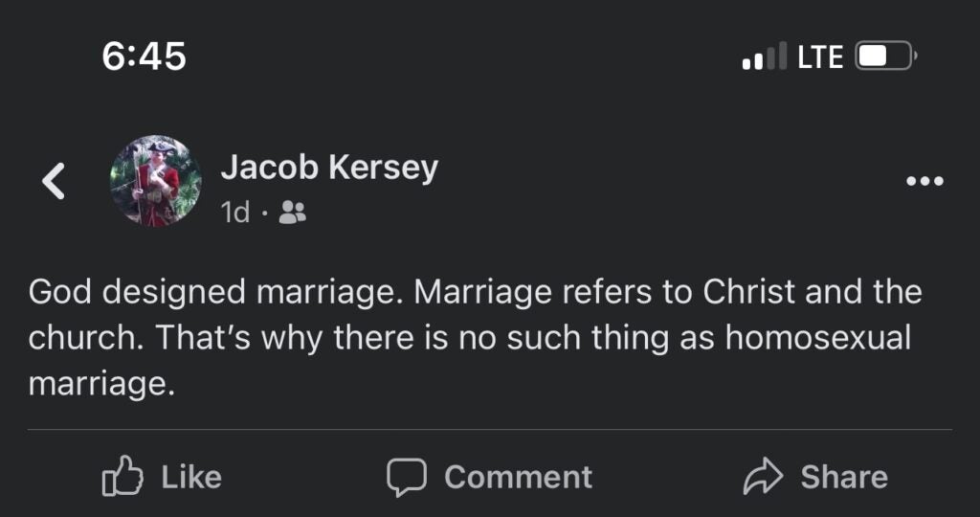This screenshot has height=517, width=980.
Task: Tap the LTE network indicator
Action: (819, 57)
